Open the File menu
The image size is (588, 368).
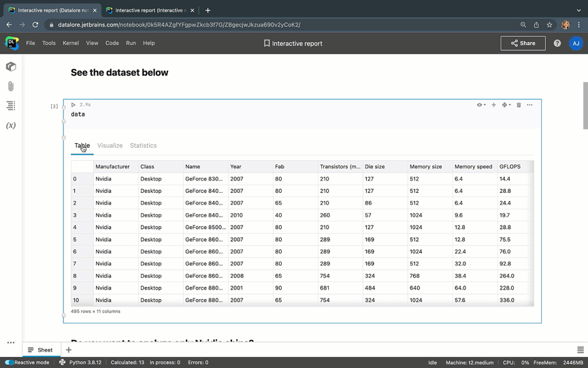tap(31, 43)
